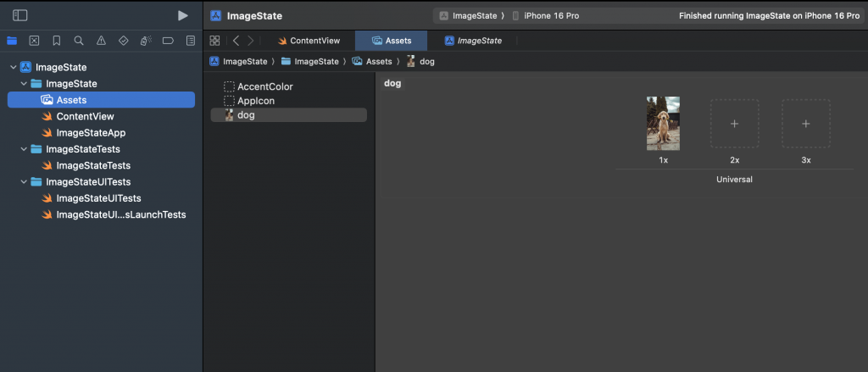
Task: Open the Find navigator search icon
Action: 79,41
